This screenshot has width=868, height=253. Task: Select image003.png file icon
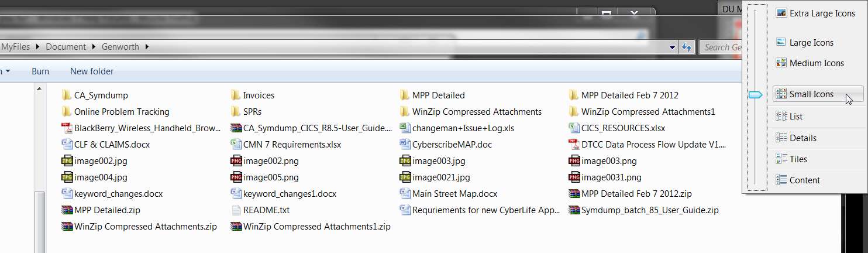tap(573, 160)
